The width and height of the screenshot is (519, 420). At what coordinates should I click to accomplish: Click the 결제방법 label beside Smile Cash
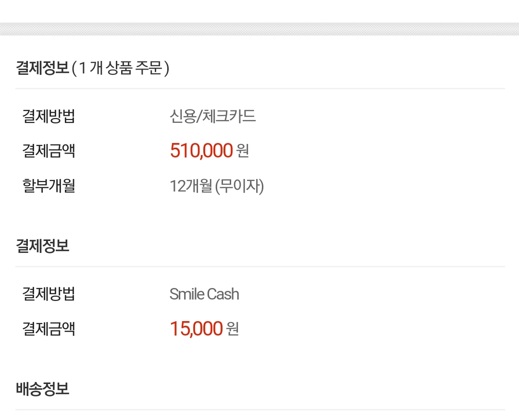49,294
